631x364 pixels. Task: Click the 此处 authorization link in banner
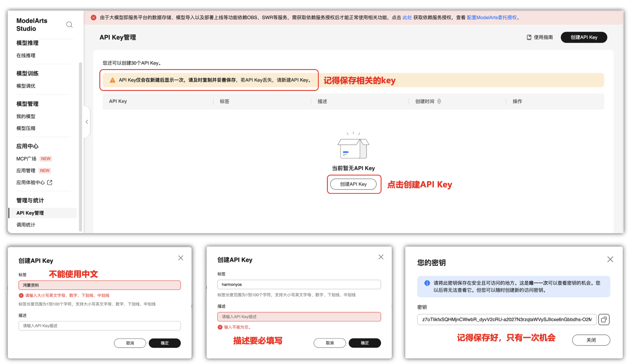coord(407,18)
